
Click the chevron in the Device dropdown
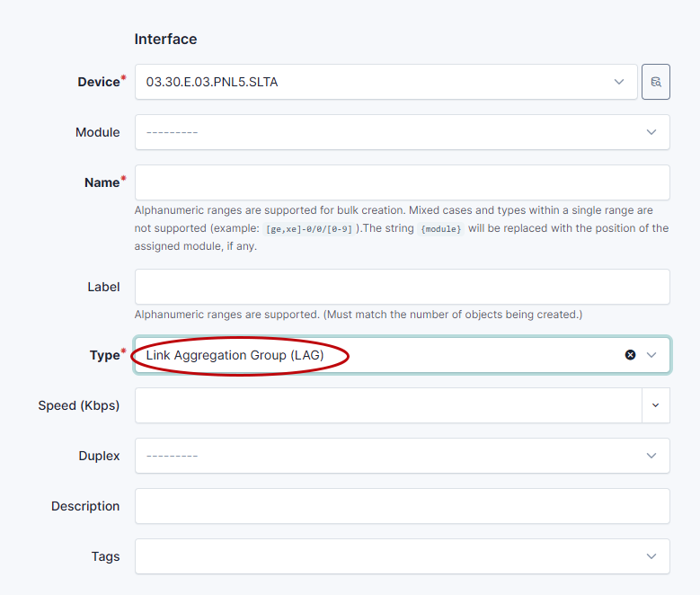pos(619,82)
